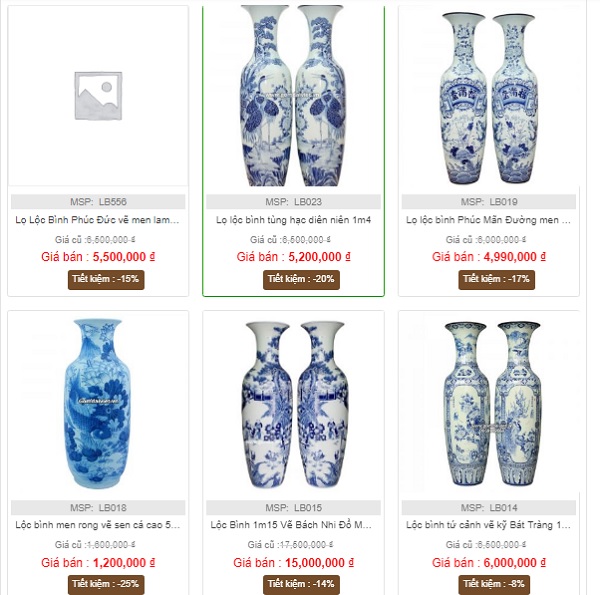Open link Lọ Lộc Bình Phúc Đức vẽ men lam
600x595 pixels.
[x=97, y=220]
